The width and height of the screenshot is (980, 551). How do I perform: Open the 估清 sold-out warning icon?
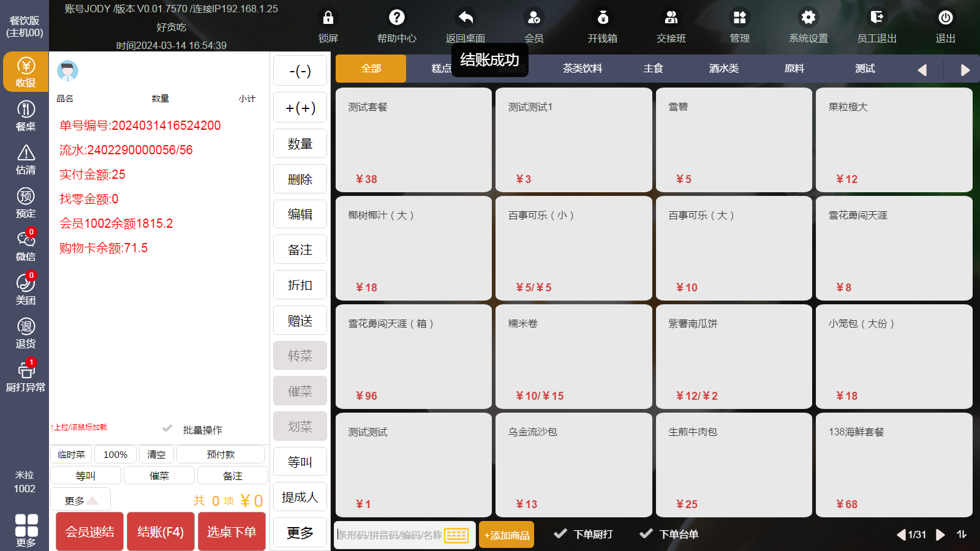25,160
